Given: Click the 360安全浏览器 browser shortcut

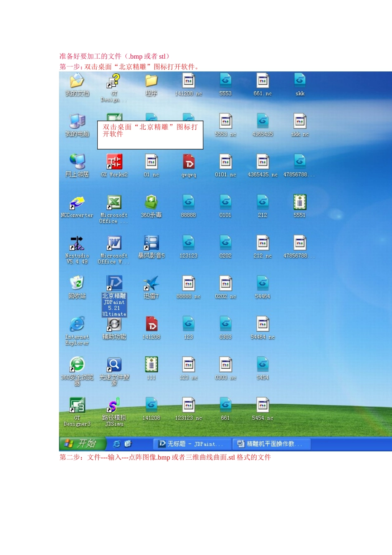Looking at the screenshot, I should pos(77,371).
